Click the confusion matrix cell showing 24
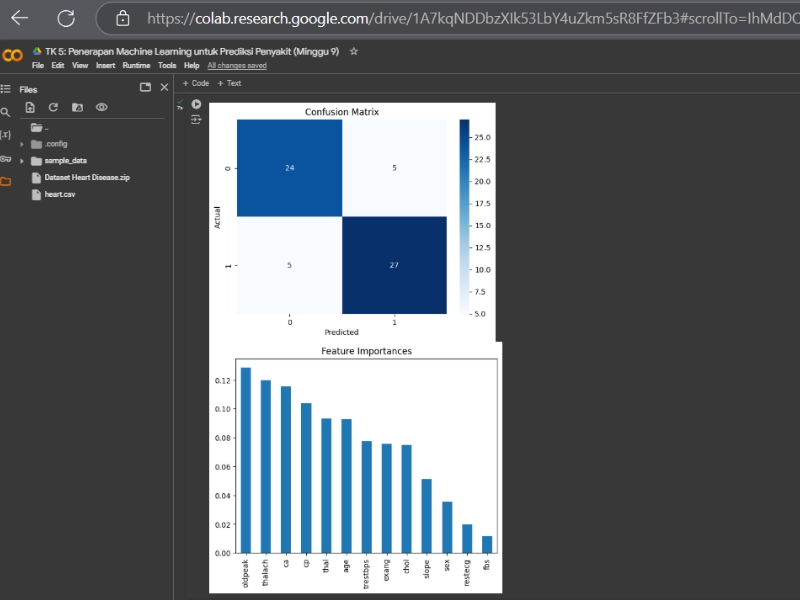Viewport: 800px width, 600px height. click(x=289, y=168)
